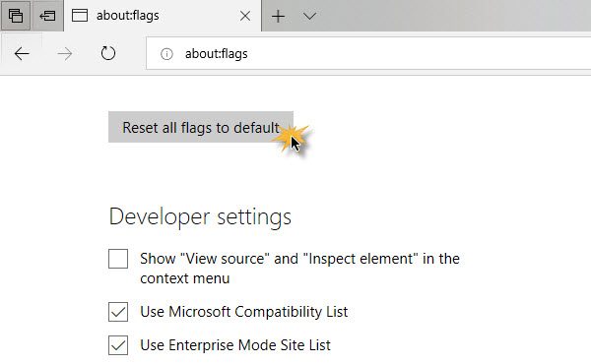
Task: Uncheck Use Enterprise Mode Site List
Action: pos(118,345)
